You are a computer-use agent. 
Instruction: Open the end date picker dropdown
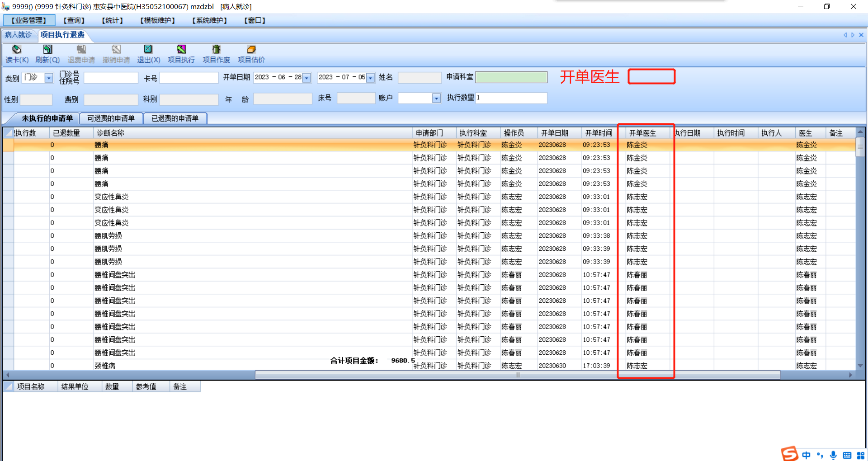[x=370, y=78]
